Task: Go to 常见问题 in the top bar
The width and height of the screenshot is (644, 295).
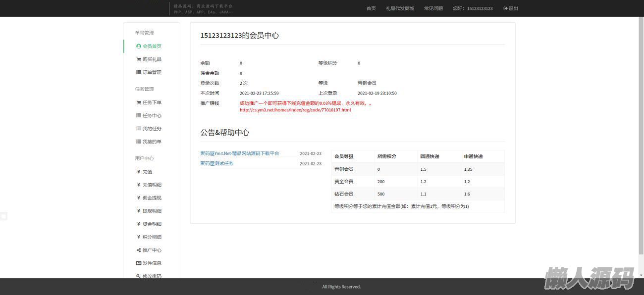Action: tap(433, 8)
